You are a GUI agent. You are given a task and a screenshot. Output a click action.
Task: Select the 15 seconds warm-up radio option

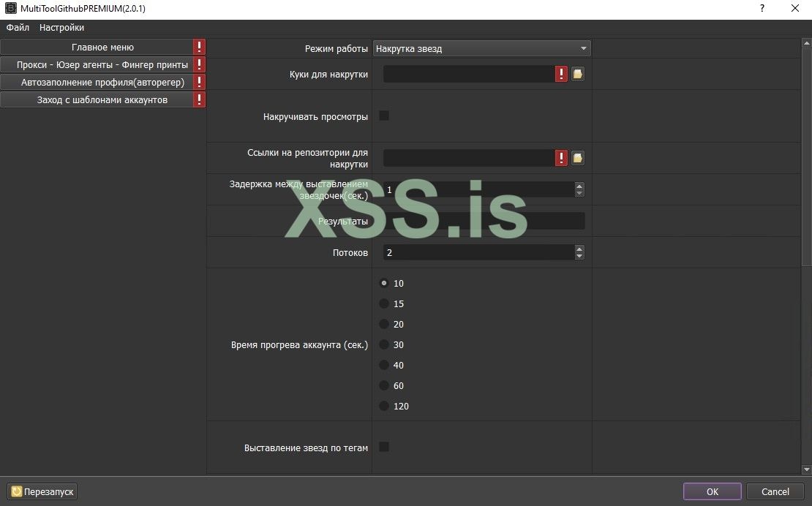coord(384,303)
